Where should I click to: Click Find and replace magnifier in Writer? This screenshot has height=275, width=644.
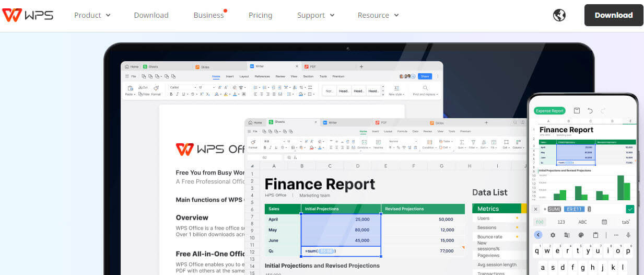425,88
